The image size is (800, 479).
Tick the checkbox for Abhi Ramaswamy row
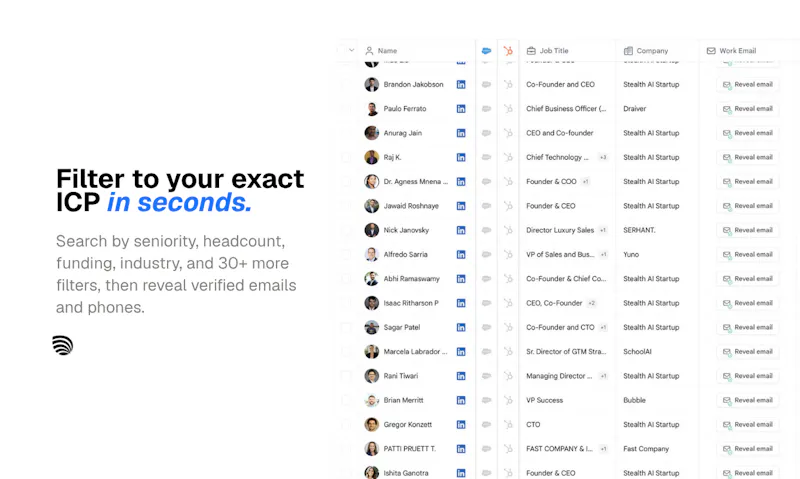[346, 279]
